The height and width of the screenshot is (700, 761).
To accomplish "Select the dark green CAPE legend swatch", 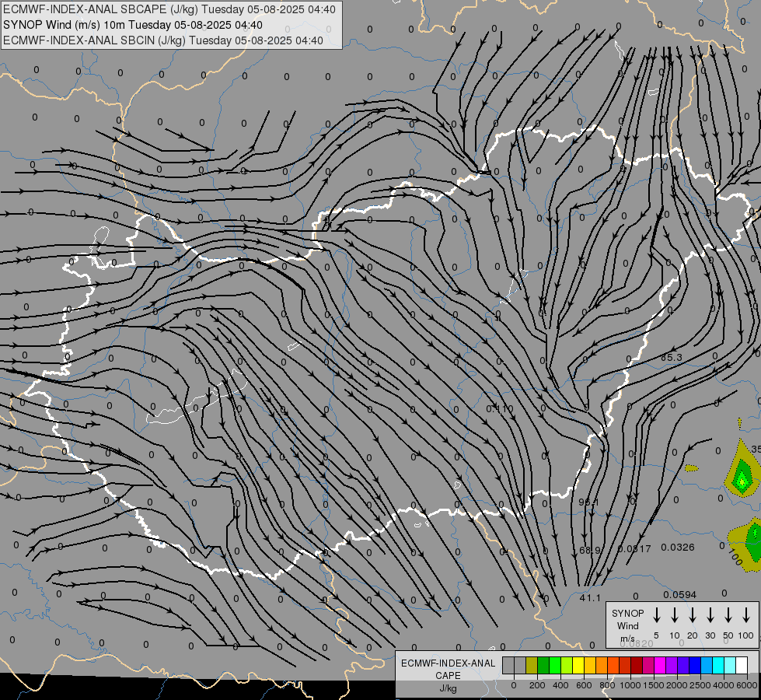I will click(x=543, y=666).
